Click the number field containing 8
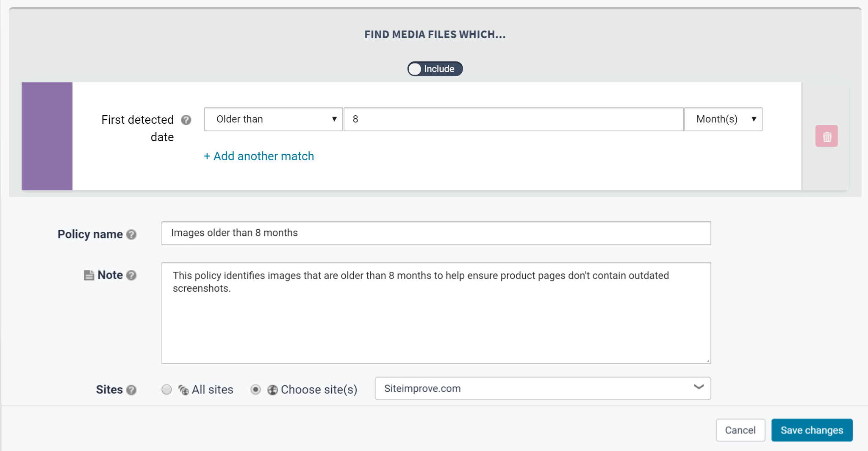Screen dimensions: 868x451 (x=513, y=119)
